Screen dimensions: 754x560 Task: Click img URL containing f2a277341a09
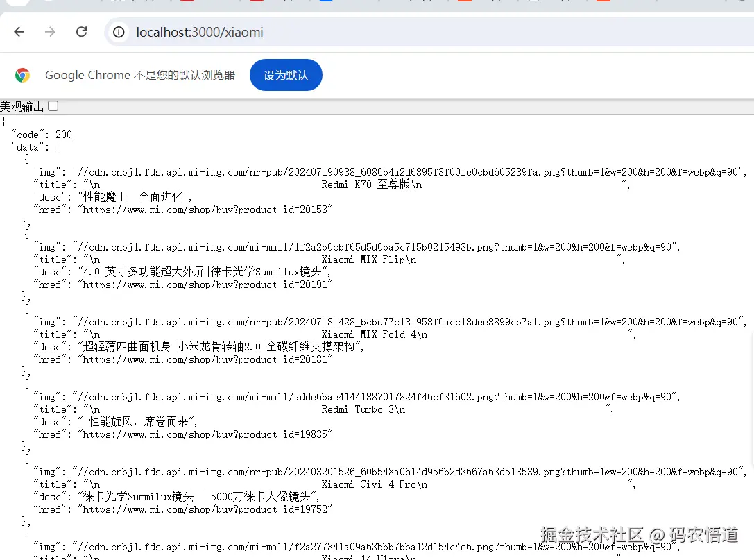375,548
